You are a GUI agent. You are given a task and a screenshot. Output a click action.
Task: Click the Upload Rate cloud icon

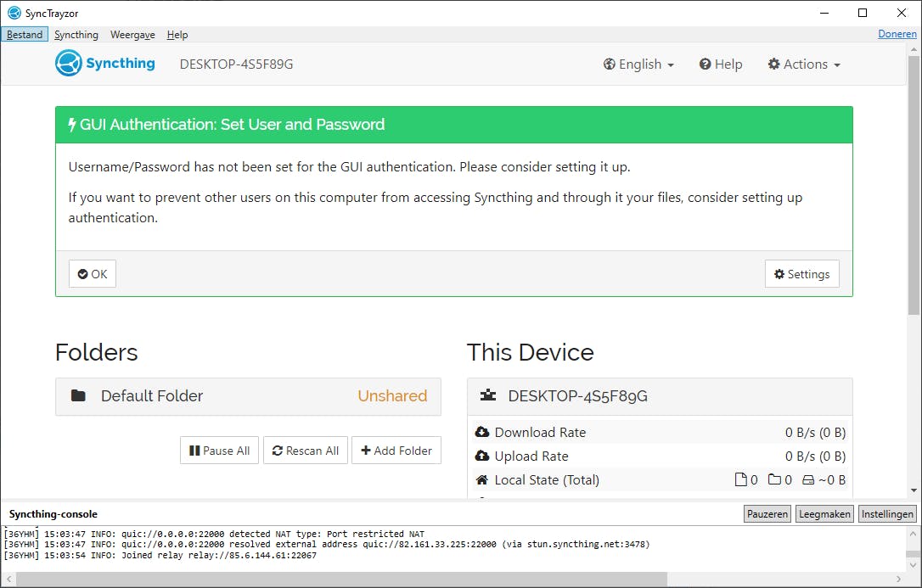coord(482,456)
